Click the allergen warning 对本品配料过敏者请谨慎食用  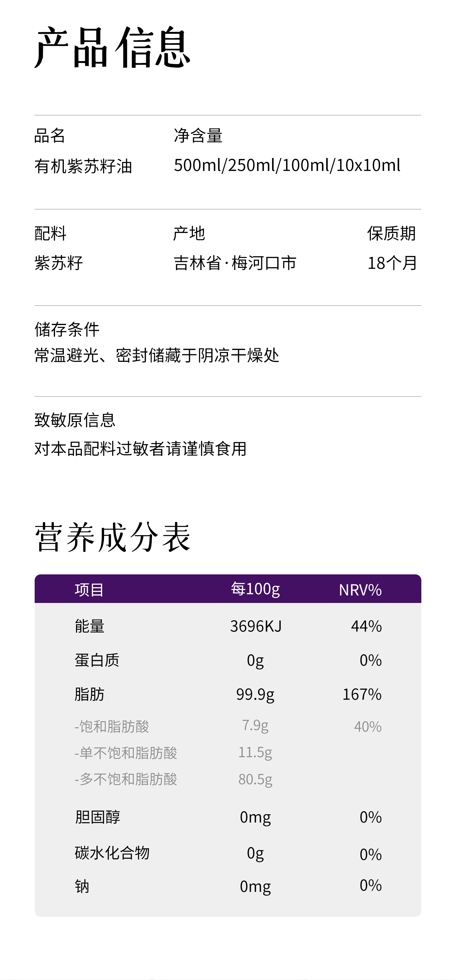click(x=140, y=448)
